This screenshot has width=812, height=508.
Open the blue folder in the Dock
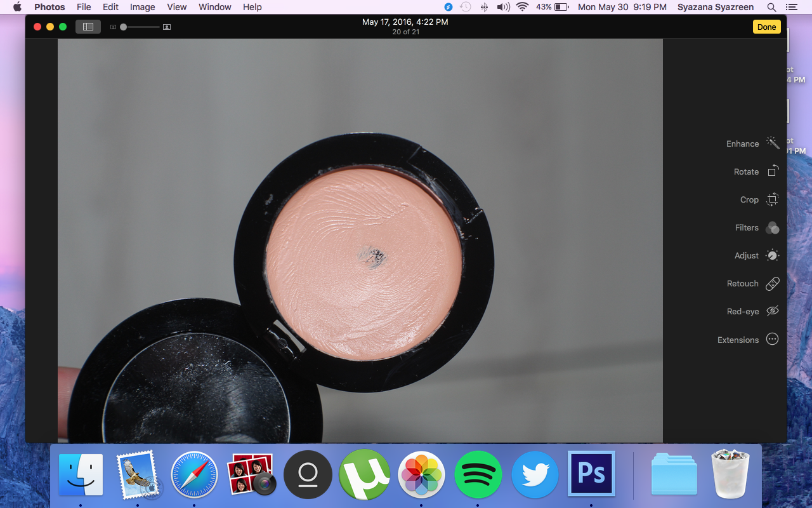pyautogui.click(x=674, y=475)
